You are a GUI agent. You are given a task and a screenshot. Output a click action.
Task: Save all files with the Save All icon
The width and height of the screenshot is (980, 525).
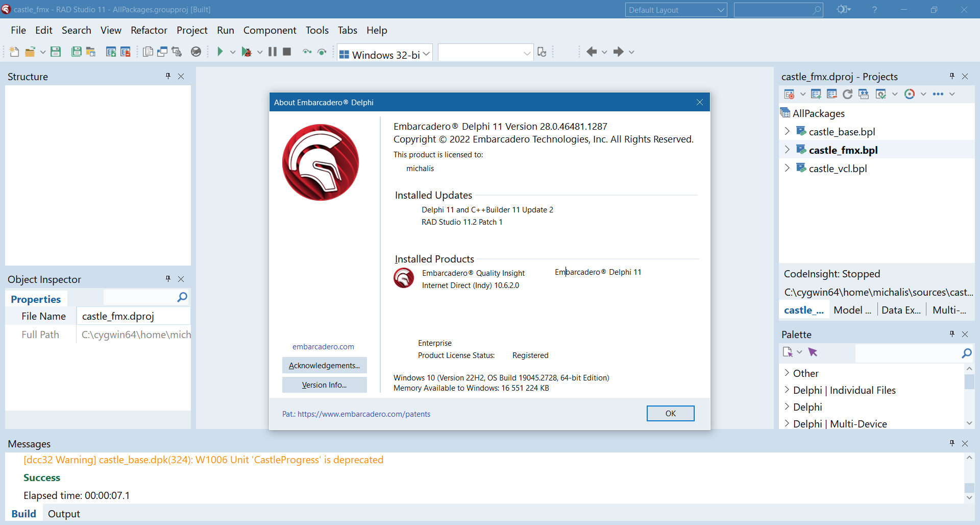click(76, 52)
